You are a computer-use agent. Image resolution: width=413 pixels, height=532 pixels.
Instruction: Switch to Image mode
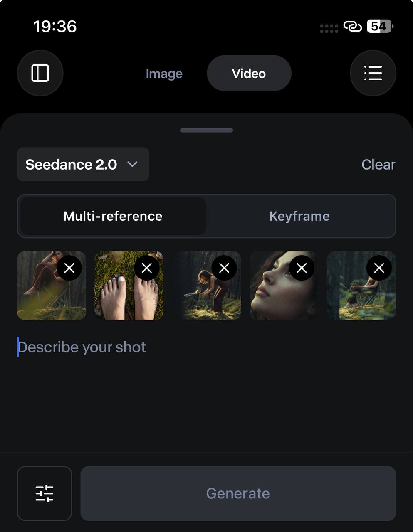[x=164, y=74]
